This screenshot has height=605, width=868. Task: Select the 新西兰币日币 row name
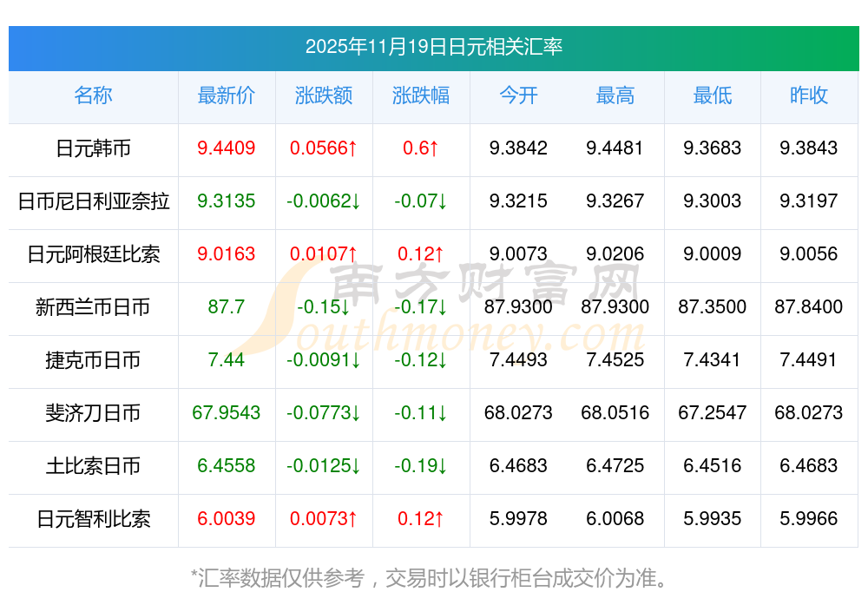click(x=93, y=307)
